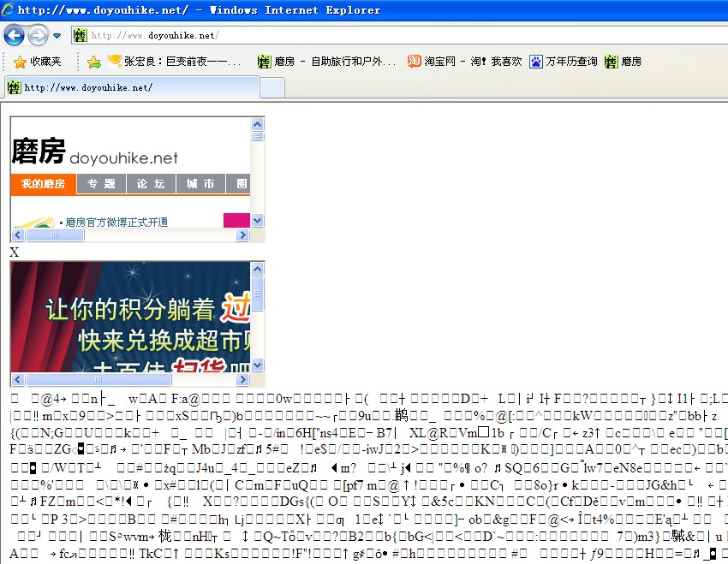Open the 磨房官方微博正式开通 link
Image resolution: width=728 pixels, height=564 pixels.
(x=116, y=223)
